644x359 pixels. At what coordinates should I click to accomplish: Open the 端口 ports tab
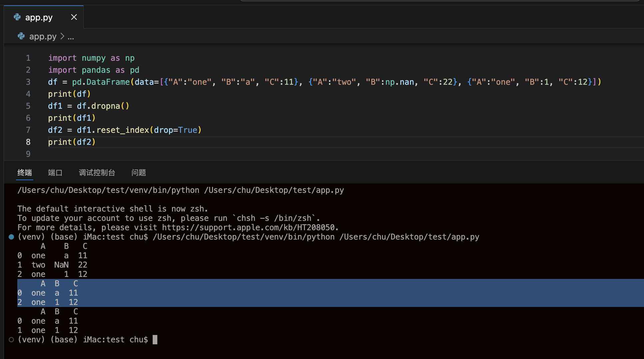point(55,172)
